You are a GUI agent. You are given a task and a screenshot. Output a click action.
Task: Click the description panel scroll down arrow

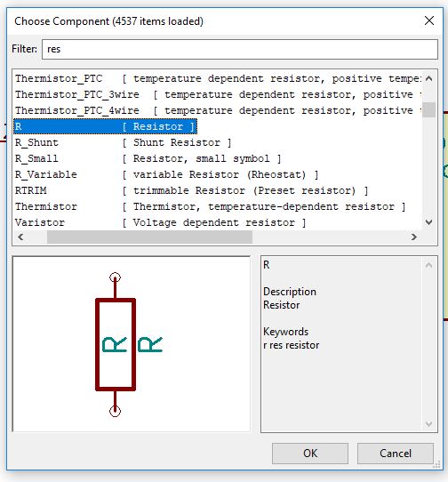pyautogui.click(x=429, y=424)
